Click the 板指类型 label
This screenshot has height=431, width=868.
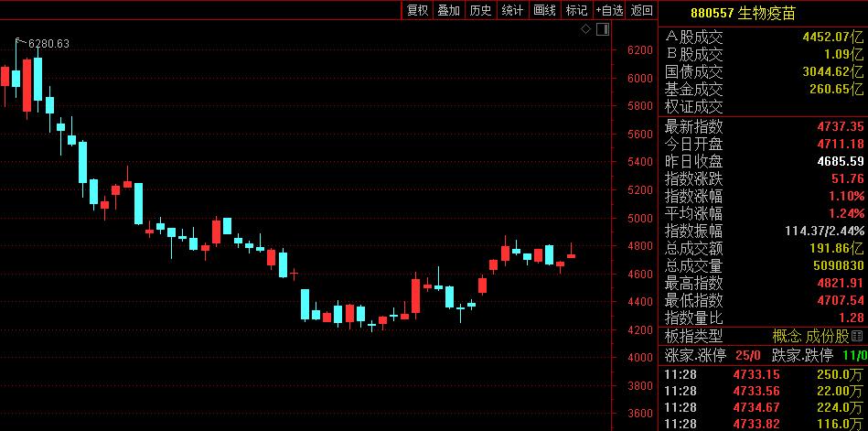(x=693, y=336)
